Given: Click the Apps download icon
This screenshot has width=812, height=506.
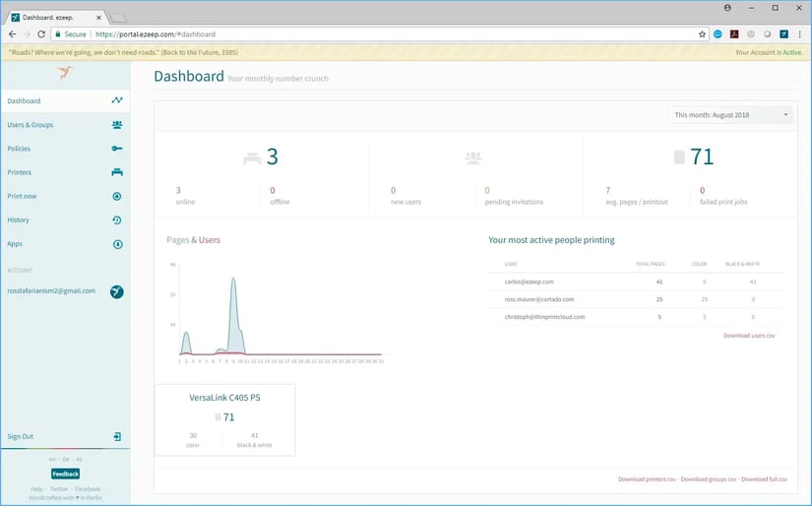Looking at the screenshot, I should click(x=117, y=244).
